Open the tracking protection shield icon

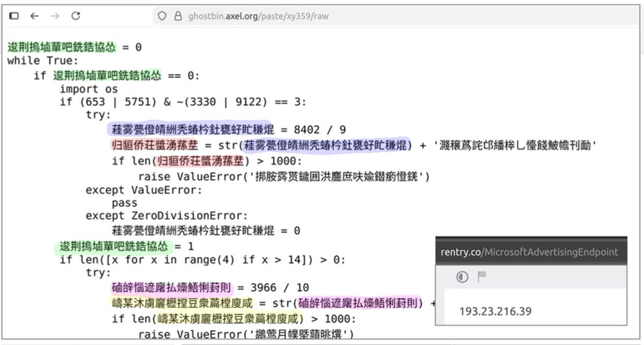(162, 16)
